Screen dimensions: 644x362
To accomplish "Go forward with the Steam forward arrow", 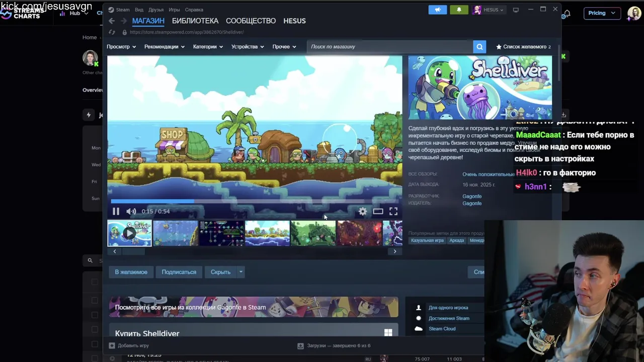I will coord(124,21).
